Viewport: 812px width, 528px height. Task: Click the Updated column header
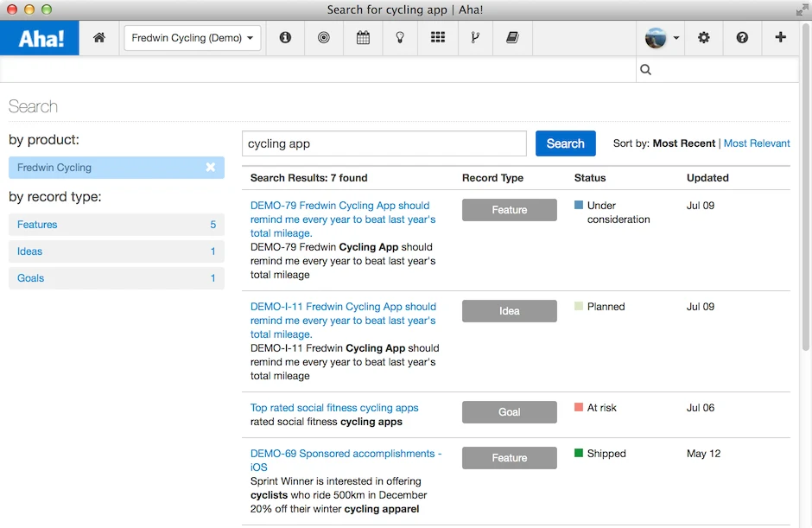pos(707,178)
